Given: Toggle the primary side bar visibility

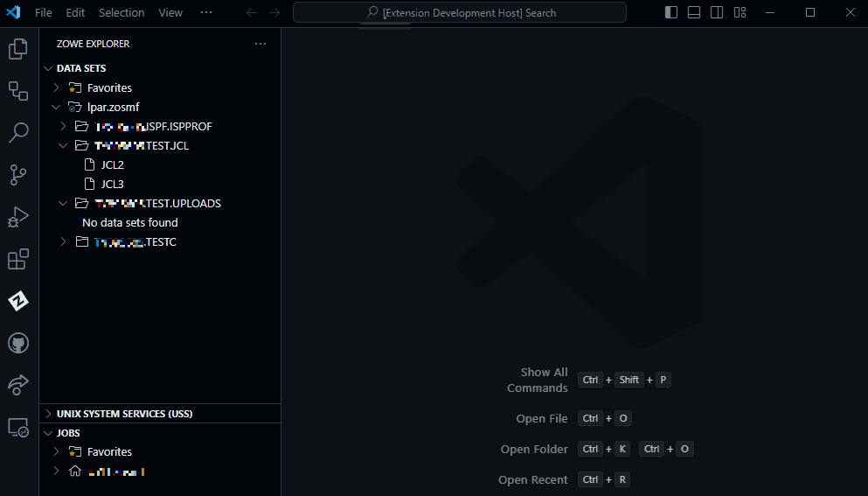Looking at the screenshot, I should (671, 12).
